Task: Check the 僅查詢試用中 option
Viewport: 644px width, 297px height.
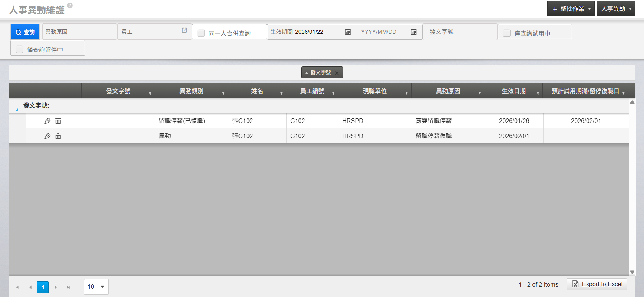Action: [x=507, y=33]
